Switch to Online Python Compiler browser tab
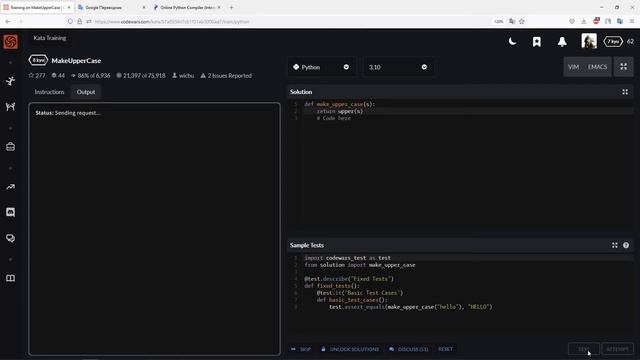 [x=187, y=7]
